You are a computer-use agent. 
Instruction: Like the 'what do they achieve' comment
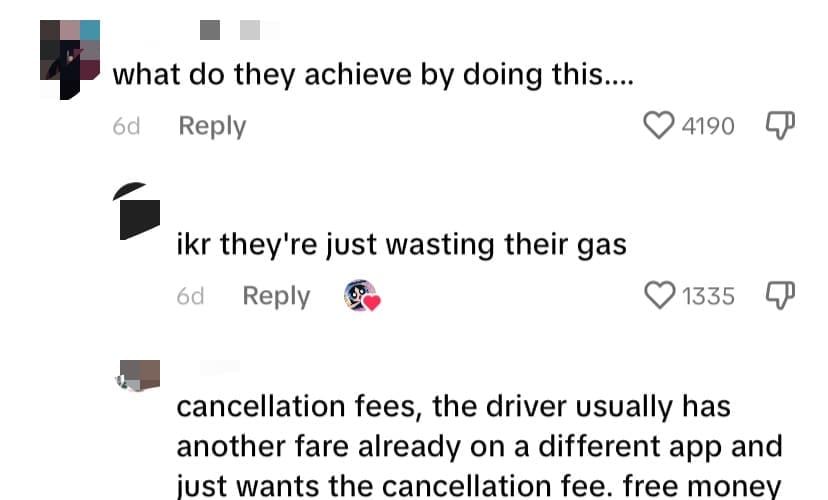point(658,126)
